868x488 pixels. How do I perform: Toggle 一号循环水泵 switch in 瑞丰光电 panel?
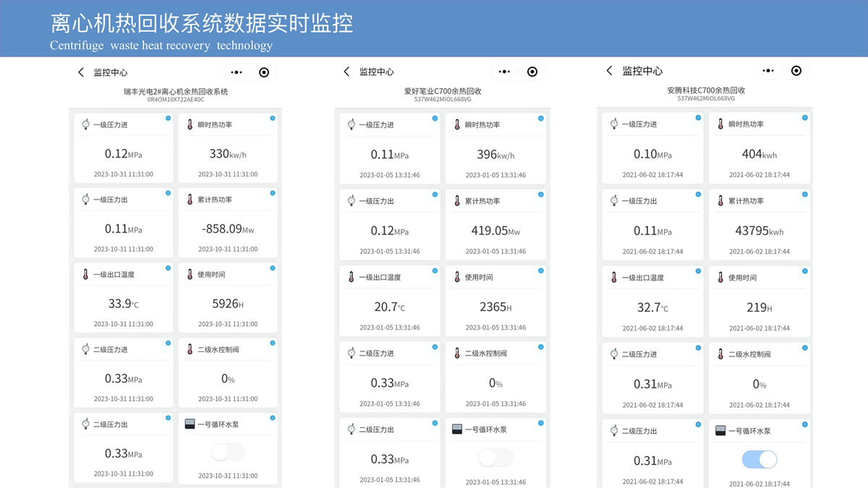pos(228,453)
